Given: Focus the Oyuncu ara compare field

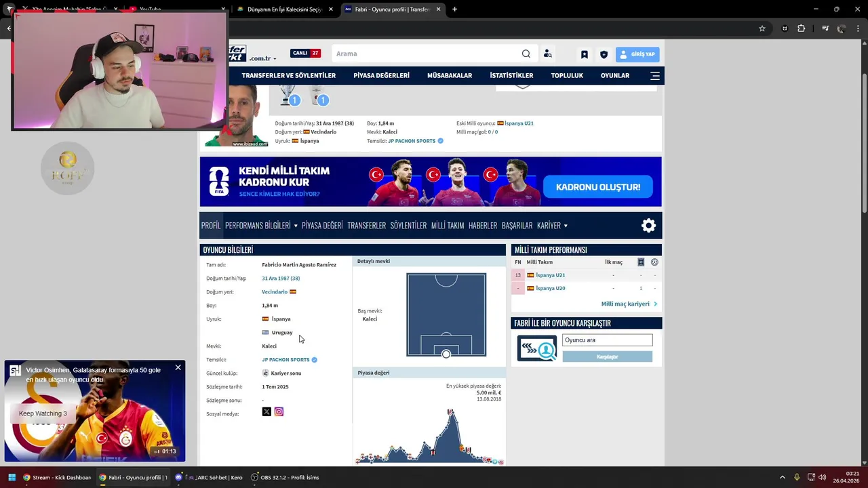Looking at the screenshot, I should [607, 340].
